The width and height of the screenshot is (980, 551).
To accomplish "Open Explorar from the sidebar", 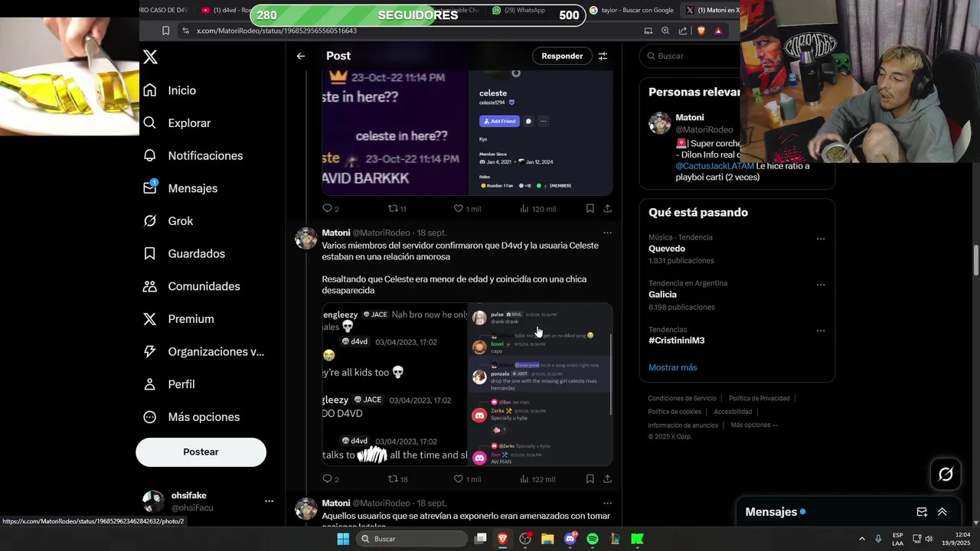I will (x=177, y=123).
